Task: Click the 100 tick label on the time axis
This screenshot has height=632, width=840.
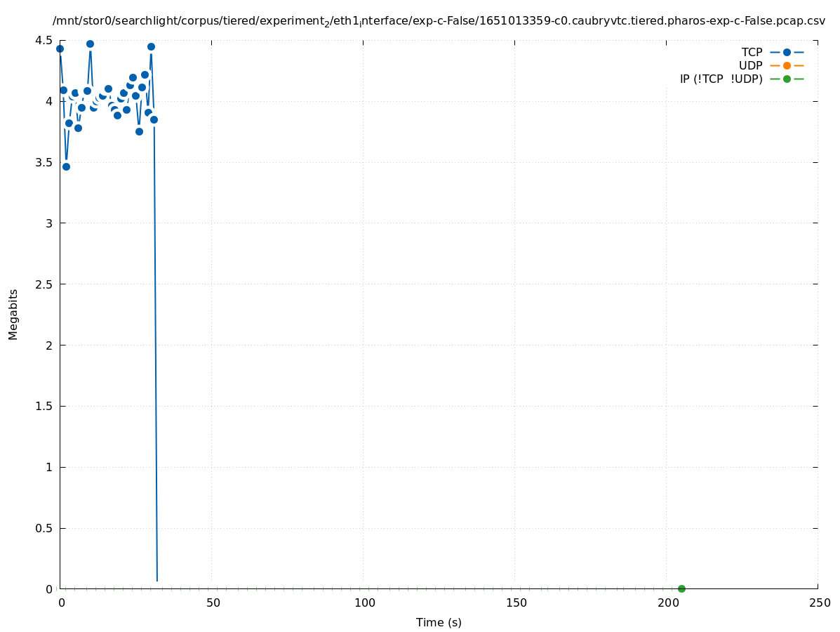Action: click(364, 603)
